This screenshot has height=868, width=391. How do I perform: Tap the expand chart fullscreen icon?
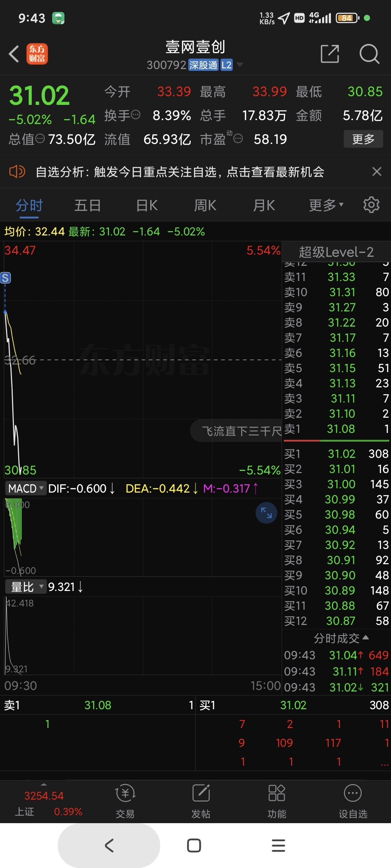266,513
